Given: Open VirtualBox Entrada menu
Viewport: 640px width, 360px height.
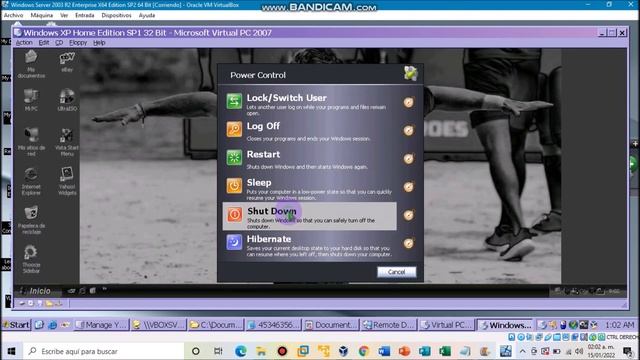Looking at the screenshot, I should [x=84, y=15].
